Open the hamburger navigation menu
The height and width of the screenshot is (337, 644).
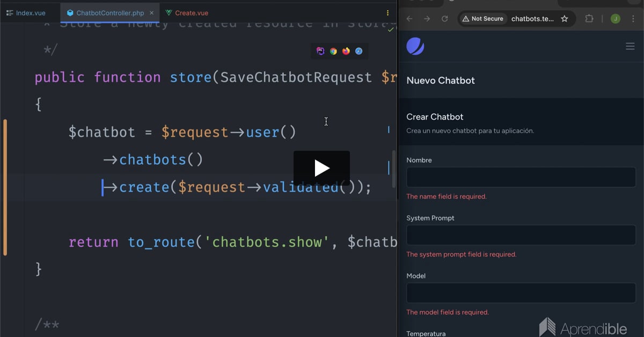point(630,47)
